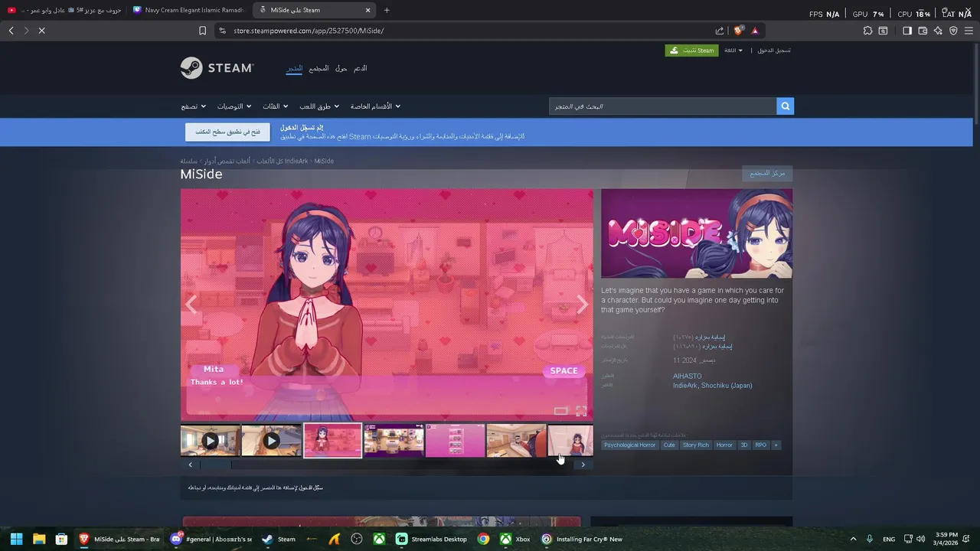Screen dimensions: 980x551
Task: Show hidden system tray icons chevron
Action: point(854,539)
